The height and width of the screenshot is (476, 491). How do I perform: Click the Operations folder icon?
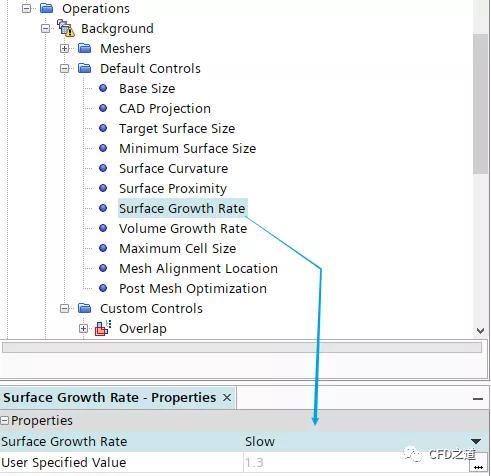pos(47,8)
